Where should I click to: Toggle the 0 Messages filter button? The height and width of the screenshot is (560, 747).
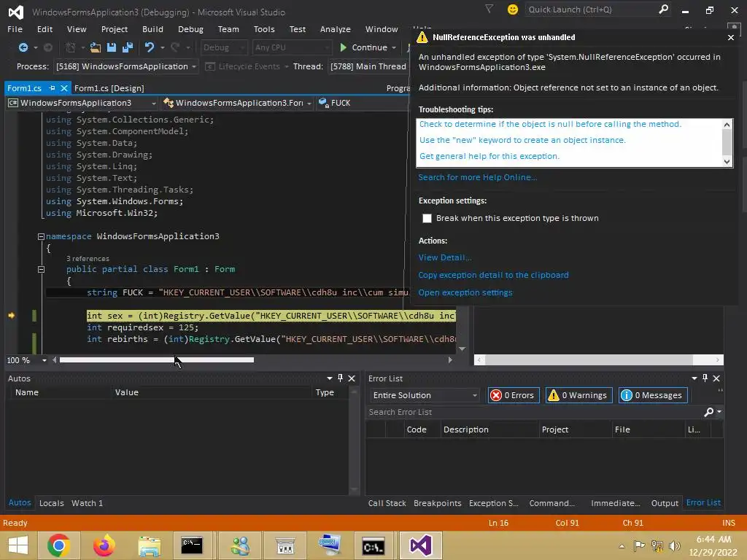[653, 395]
